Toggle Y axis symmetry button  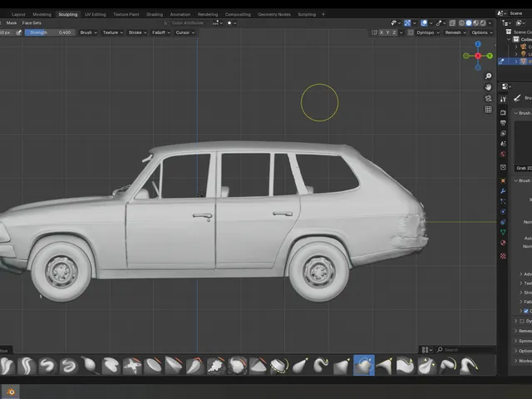click(x=388, y=32)
